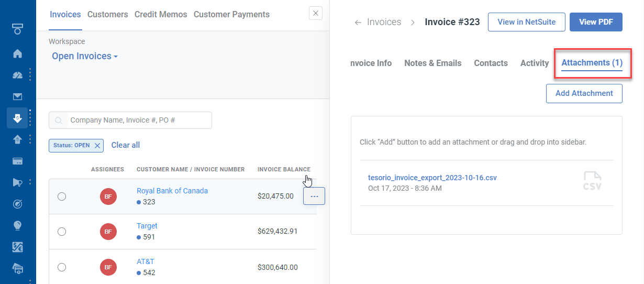Open tesorio_invoice_export_2023-10-16.csv attachment link

coord(432,178)
